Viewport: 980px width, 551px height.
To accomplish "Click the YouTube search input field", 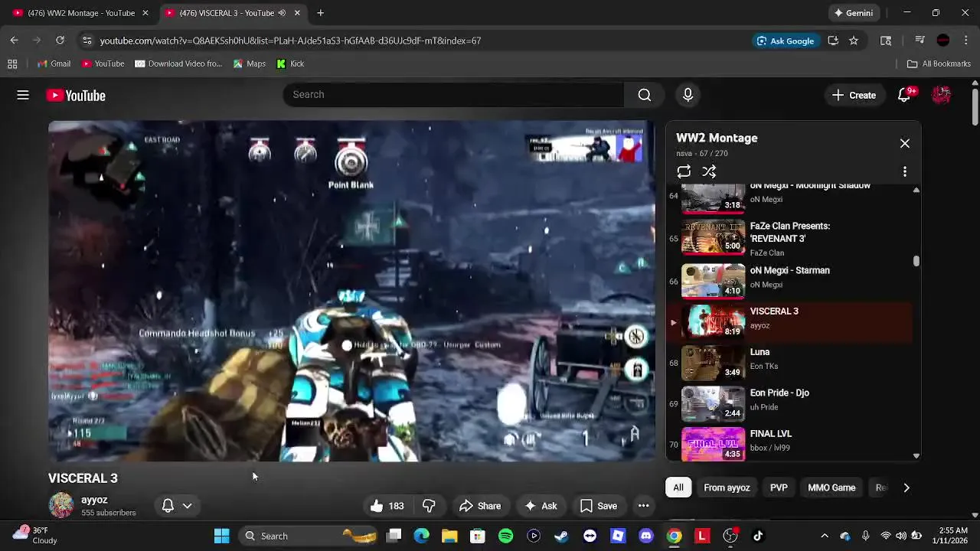I will click(454, 95).
